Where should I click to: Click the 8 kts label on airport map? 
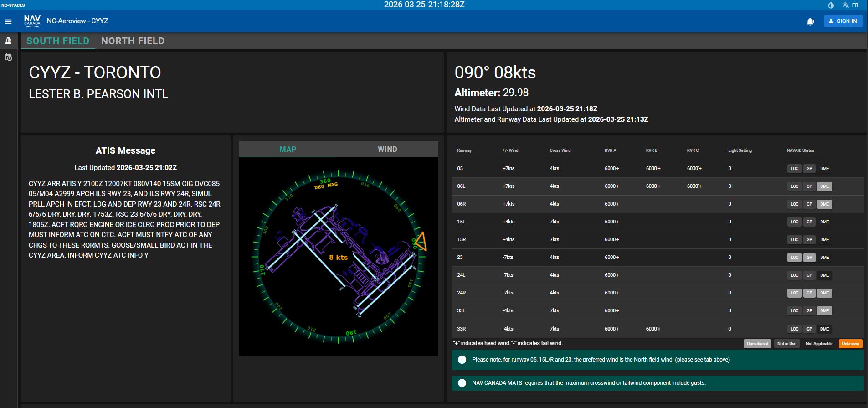click(x=338, y=258)
